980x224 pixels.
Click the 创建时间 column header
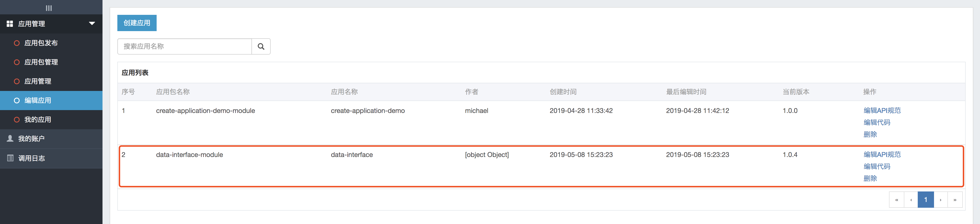[563, 92]
